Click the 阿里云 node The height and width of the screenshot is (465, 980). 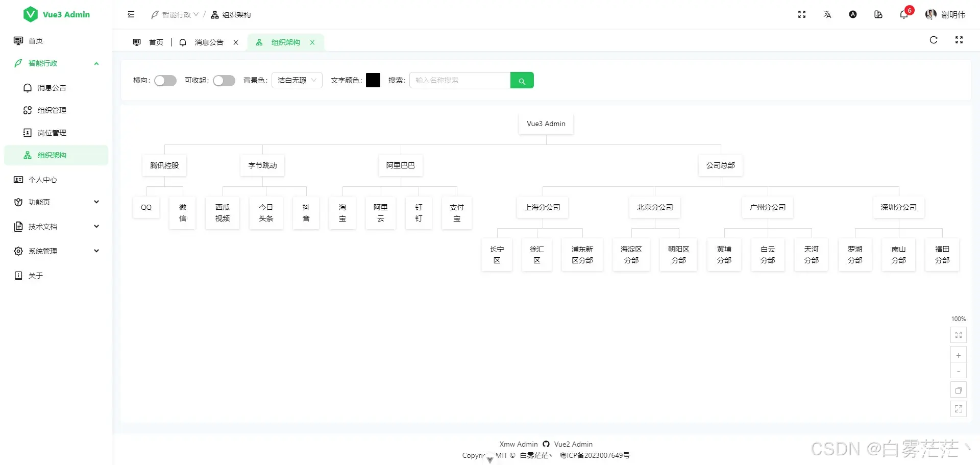(381, 213)
